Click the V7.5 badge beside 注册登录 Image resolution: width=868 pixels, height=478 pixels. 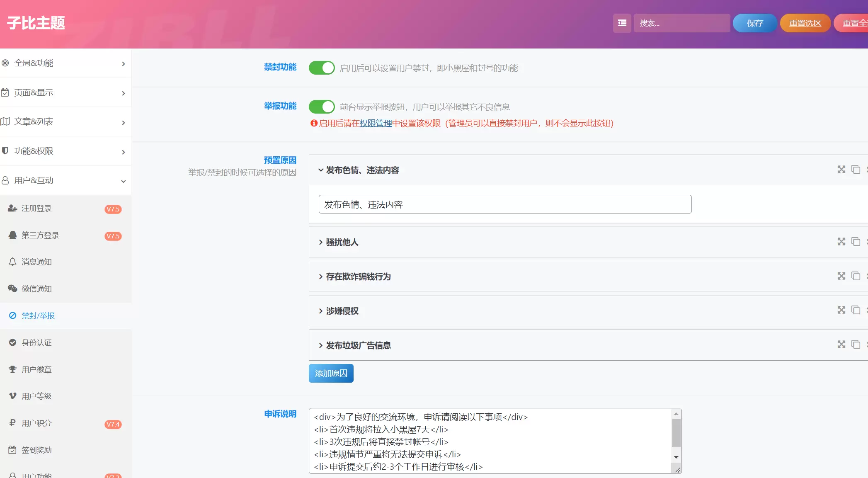pyautogui.click(x=113, y=209)
